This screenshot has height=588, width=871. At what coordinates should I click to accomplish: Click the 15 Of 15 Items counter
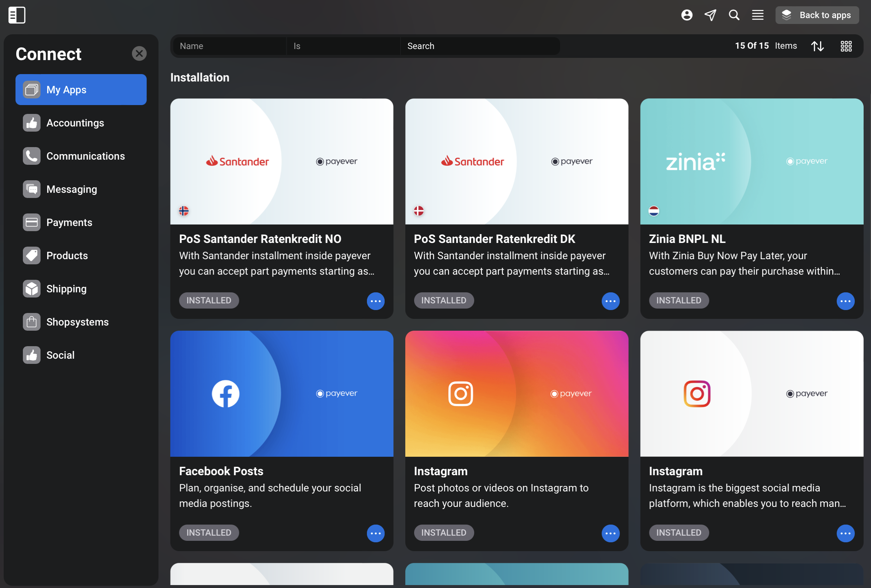coord(766,46)
